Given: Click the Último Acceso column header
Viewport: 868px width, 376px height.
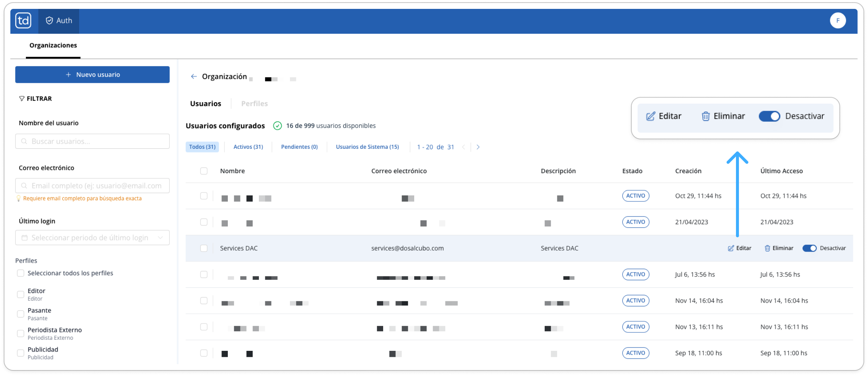Looking at the screenshot, I should click(781, 171).
